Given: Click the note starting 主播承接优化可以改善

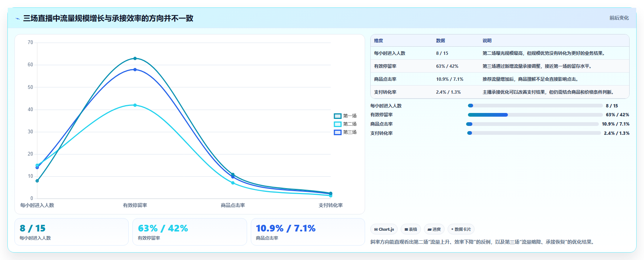Looking at the screenshot, I should pyautogui.click(x=549, y=92).
